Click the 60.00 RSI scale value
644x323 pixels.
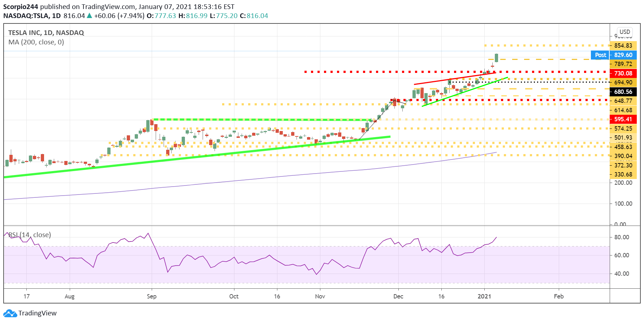tap(622, 255)
